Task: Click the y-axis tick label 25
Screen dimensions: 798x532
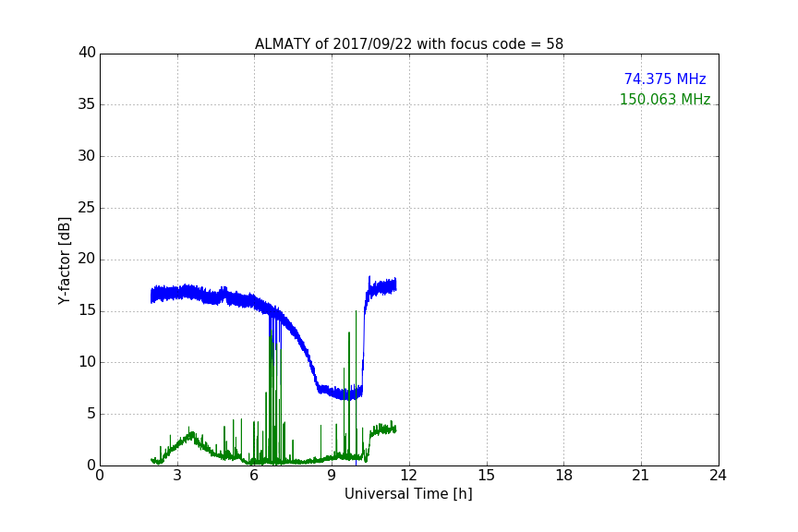Action: [87, 208]
